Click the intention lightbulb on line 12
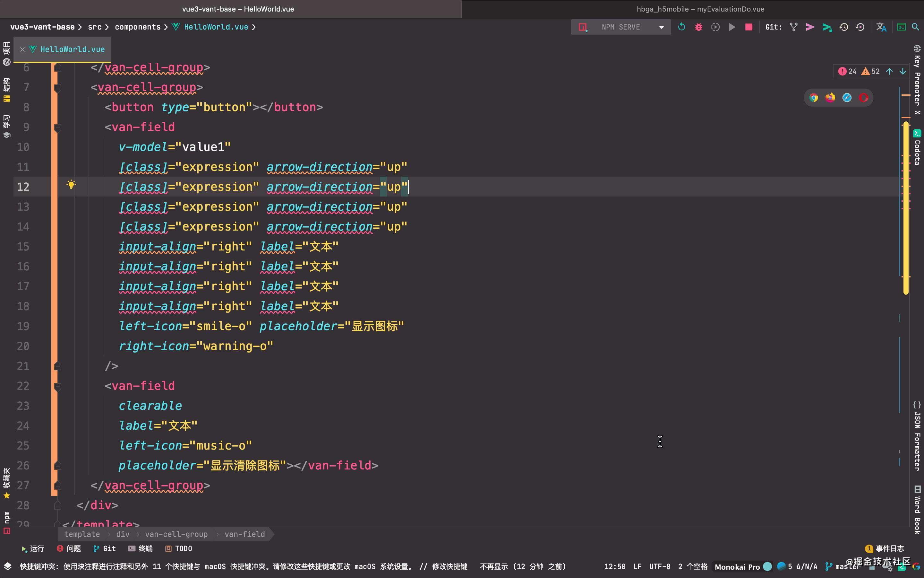Screen dimensions: 924x578 click(x=71, y=185)
